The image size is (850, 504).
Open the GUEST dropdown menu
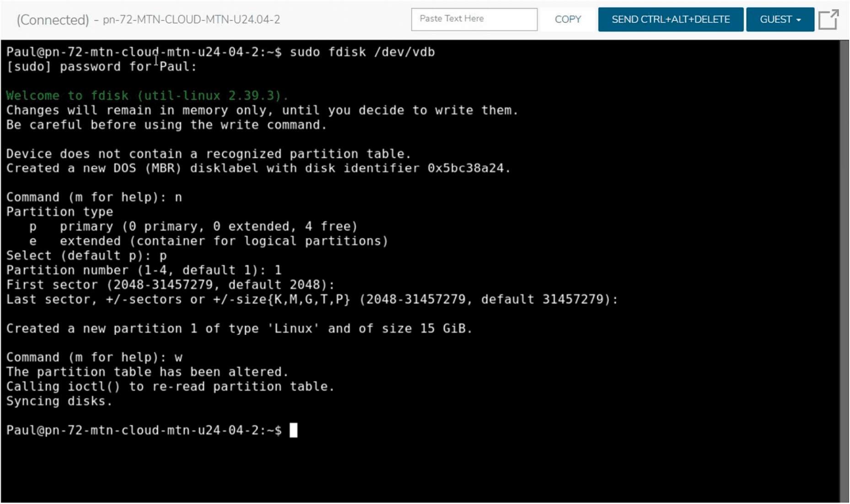point(780,20)
